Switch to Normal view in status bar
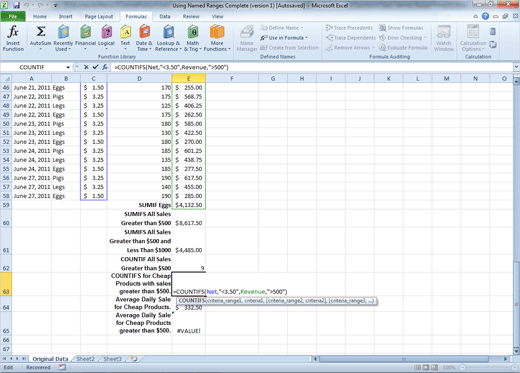Screen dimensions: 520x373 (417, 367)
